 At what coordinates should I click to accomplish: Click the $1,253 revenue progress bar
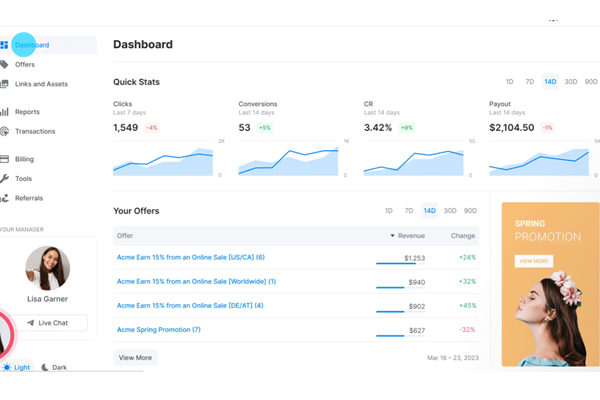[395, 263]
